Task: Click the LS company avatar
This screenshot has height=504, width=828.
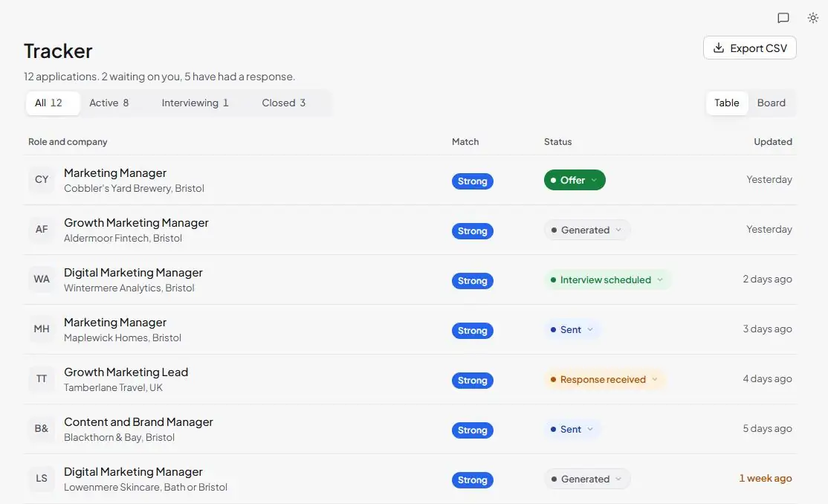Action: (x=42, y=478)
